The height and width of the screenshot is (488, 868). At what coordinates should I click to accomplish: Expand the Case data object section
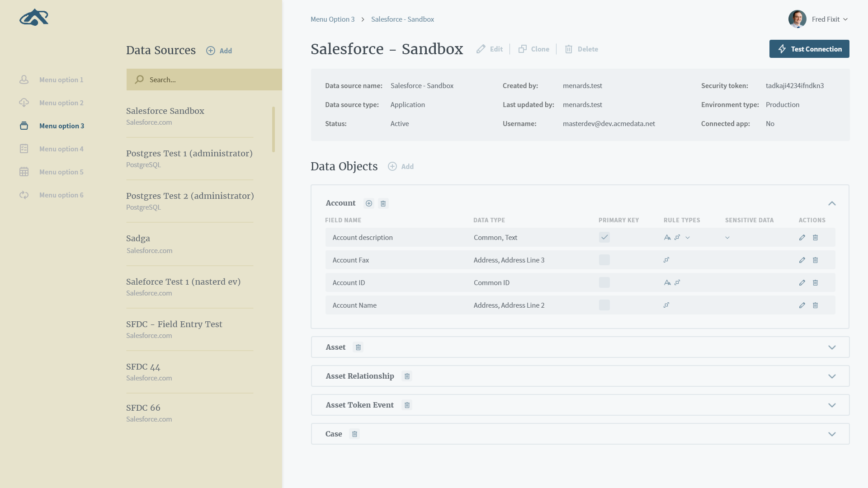coord(832,434)
